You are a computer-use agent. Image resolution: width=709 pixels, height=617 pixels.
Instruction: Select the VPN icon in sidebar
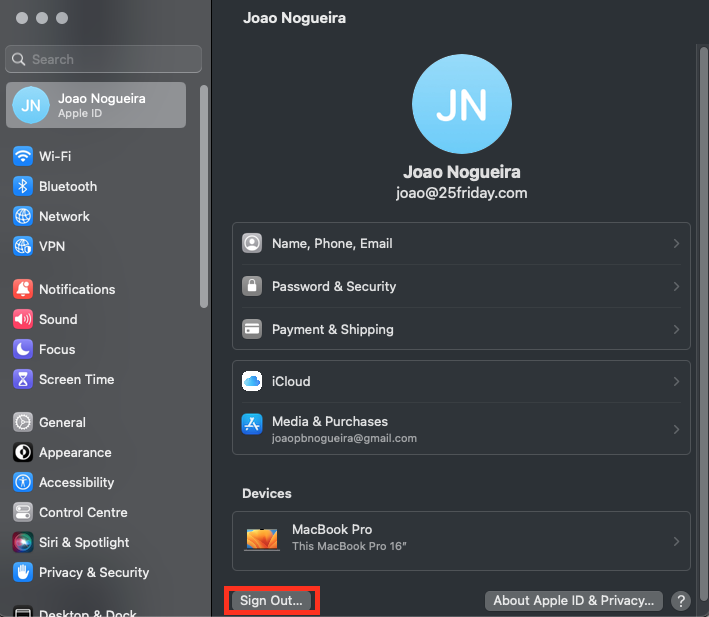(x=23, y=246)
